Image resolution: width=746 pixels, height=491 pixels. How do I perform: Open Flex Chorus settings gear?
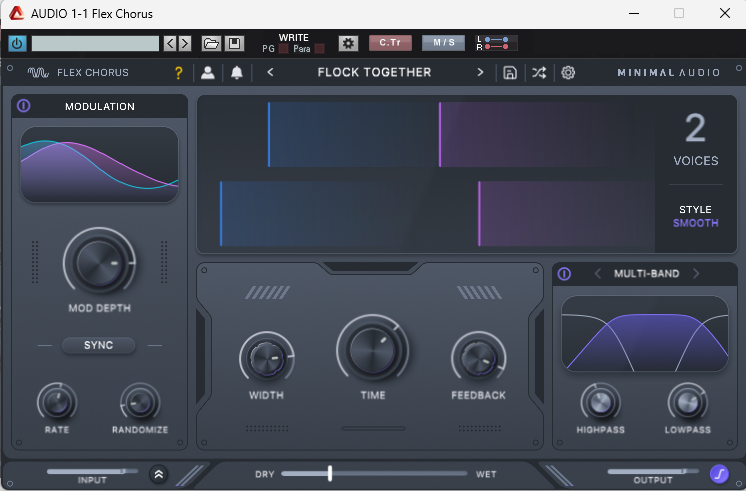(568, 73)
